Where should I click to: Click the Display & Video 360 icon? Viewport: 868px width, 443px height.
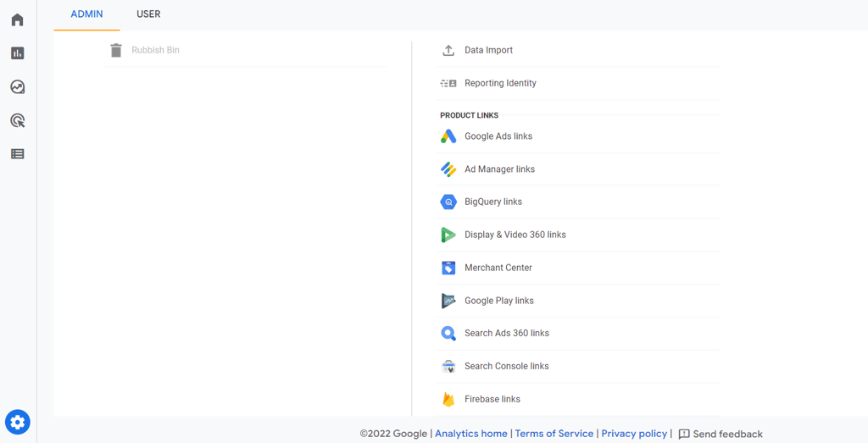pos(448,235)
